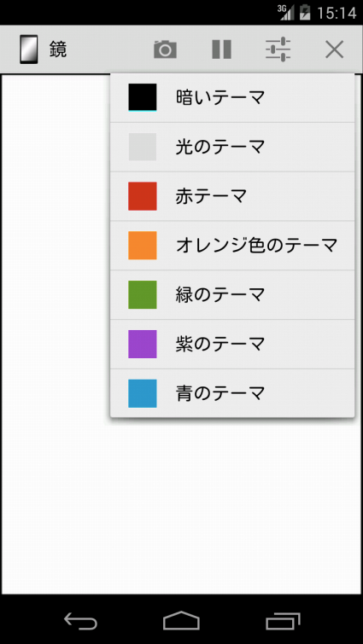The height and width of the screenshot is (644, 363).
Task: Tap the mirror app phone icon
Action: point(29,49)
